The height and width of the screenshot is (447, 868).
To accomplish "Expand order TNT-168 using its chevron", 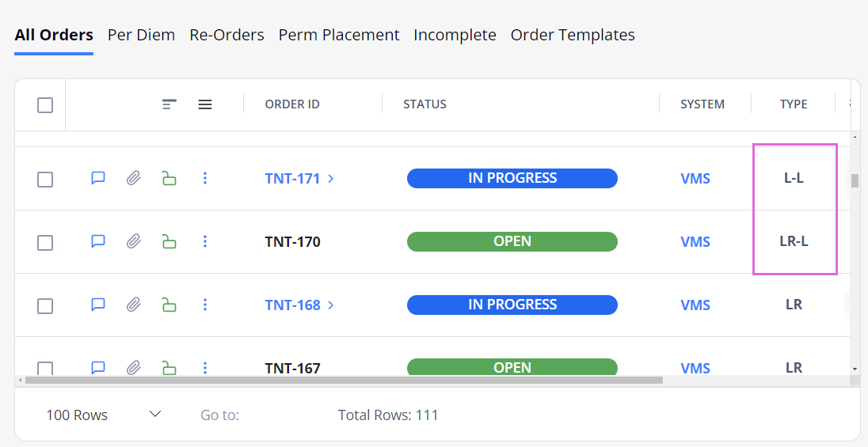I will [330, 305].
